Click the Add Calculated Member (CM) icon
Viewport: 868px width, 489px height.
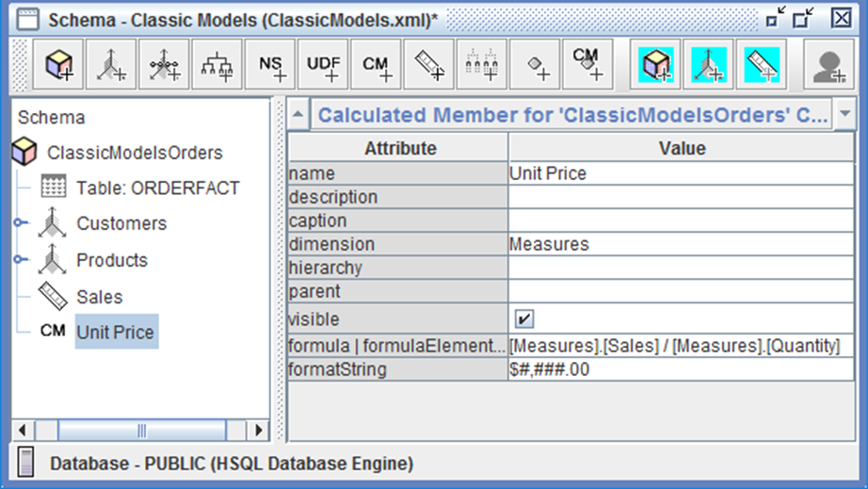click(377, 65)
